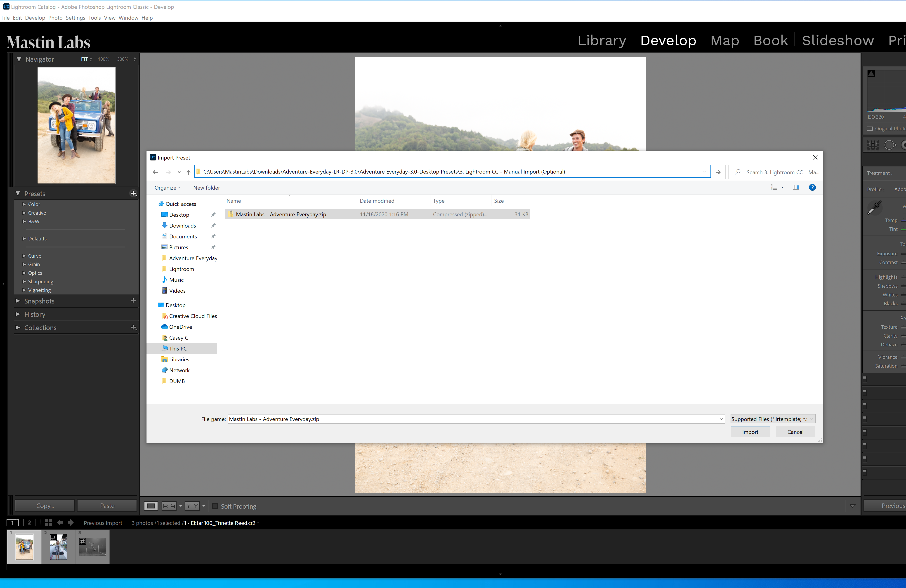Select the crop overlay tool
Viewport: 906px width, 588px height.
[x=873, y=145]
